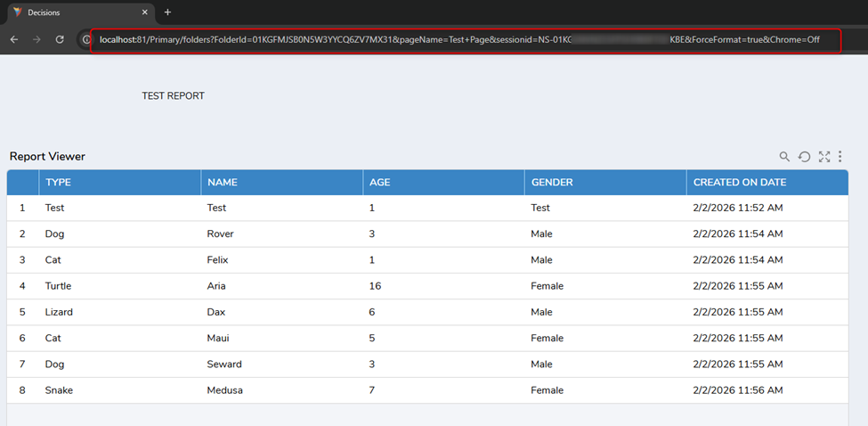Sort by the NAME column header
The height and width of the screenshot is (426, 868).
point(223,183)
